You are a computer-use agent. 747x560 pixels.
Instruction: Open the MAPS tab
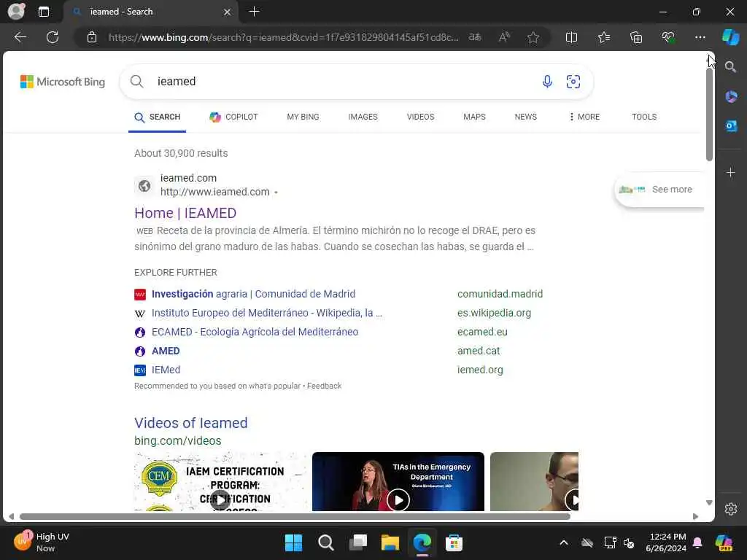pyautogui.click(x=474, y=117)
